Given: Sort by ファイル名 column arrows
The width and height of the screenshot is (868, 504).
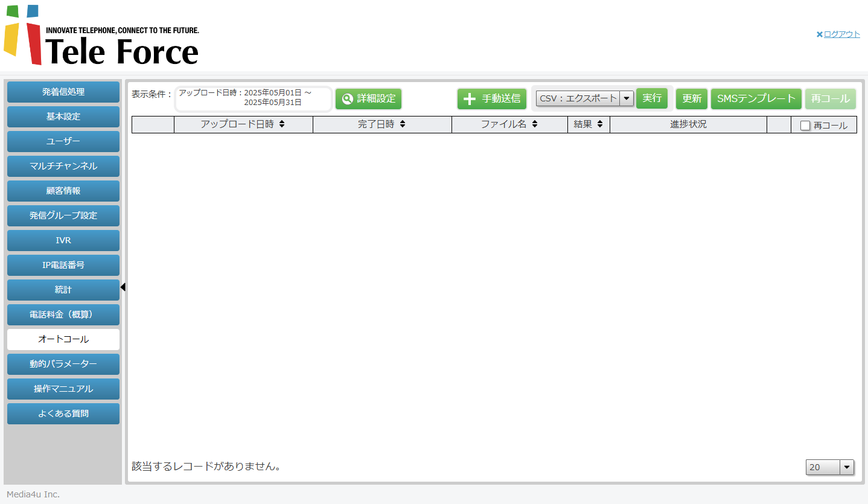Looking at the screenshot, I should click(x=535, y=124).
